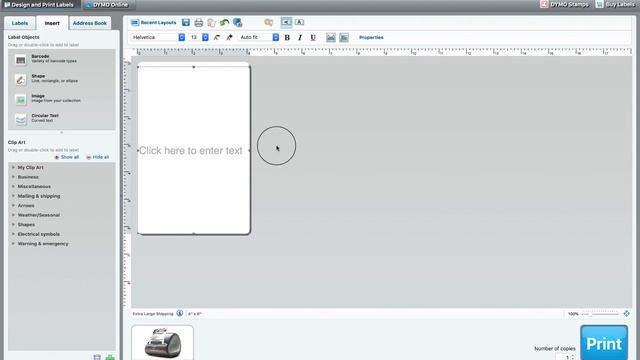Open the Buy Labels link
The width and height of the screenshot is (640, 360).
point(616,4)
